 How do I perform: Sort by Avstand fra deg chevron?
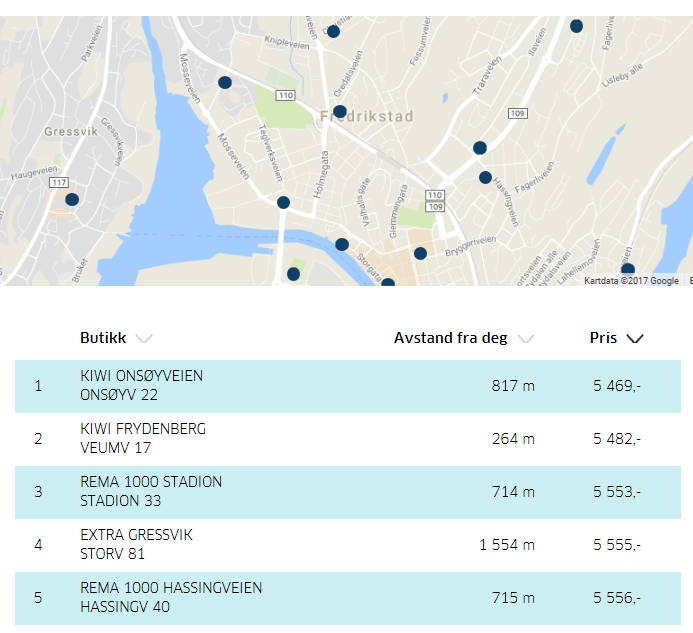tap(526, 339)
